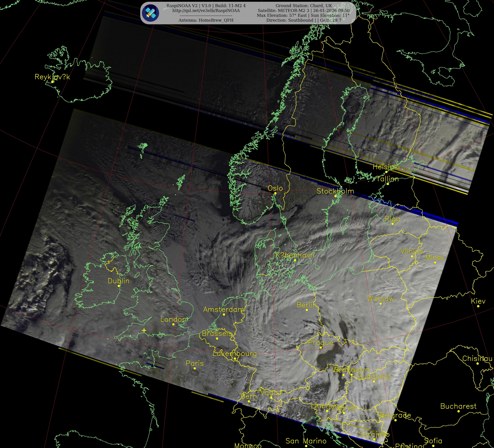Click the yellow ground station cross marker
Viewport: 494px width, 448px height.
pos(144,330)
